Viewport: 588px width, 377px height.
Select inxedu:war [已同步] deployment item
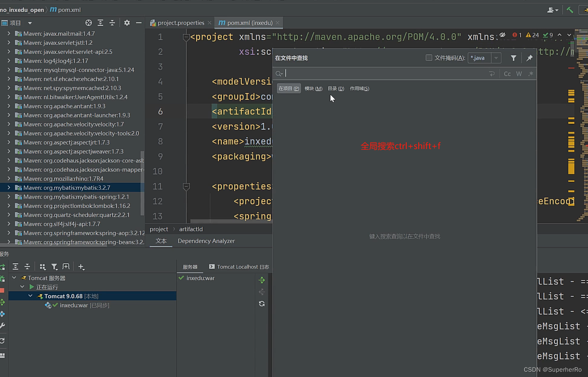(84, 305)
